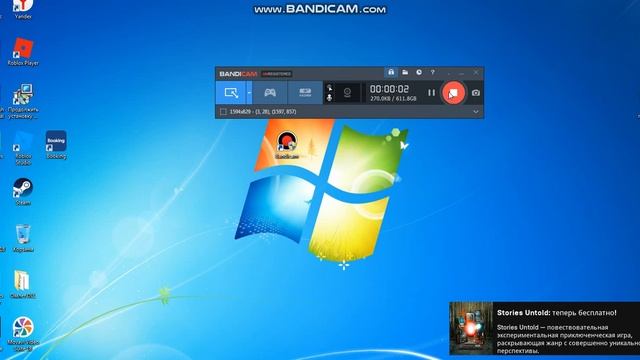Switch to HDMI device recording mode
640x360 pixels.
[x=305, y=93]
